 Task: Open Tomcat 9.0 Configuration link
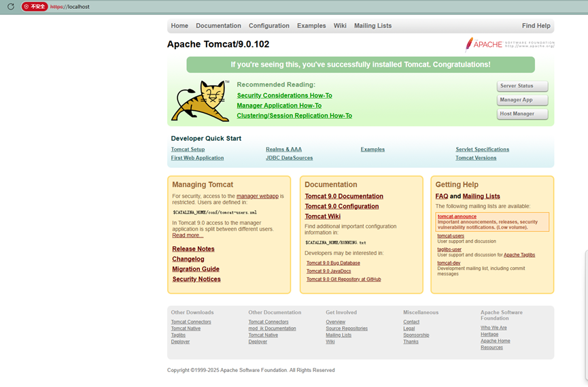[x=342, y=207]
